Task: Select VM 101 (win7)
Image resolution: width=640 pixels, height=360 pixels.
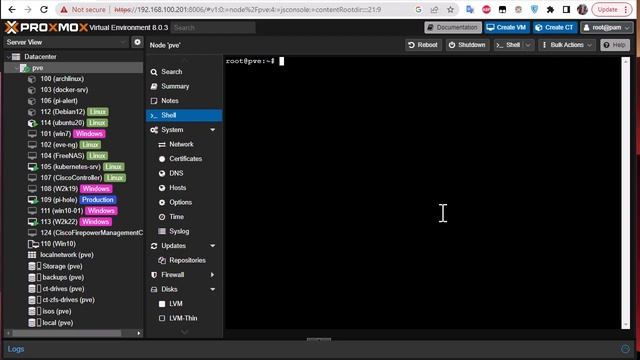Action: click(x=56, y=134)
